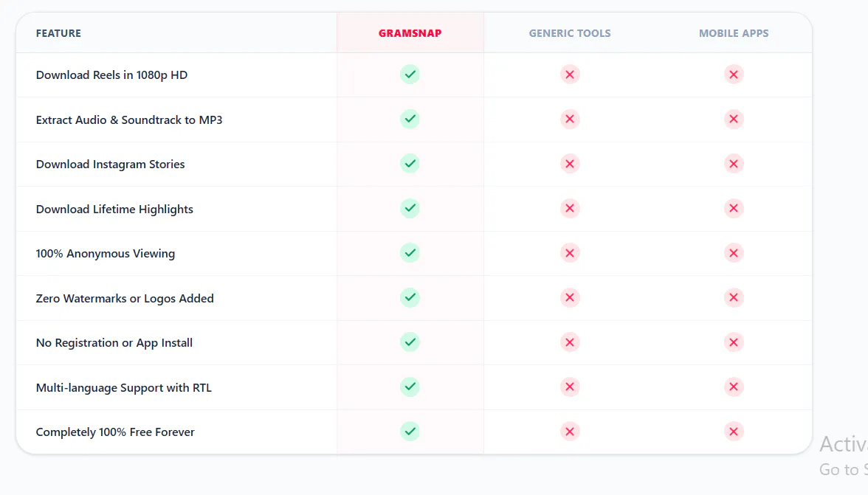
Task: Click GramSnap checkmark for No Registration or App Install
Action: (x=410, y=342)
